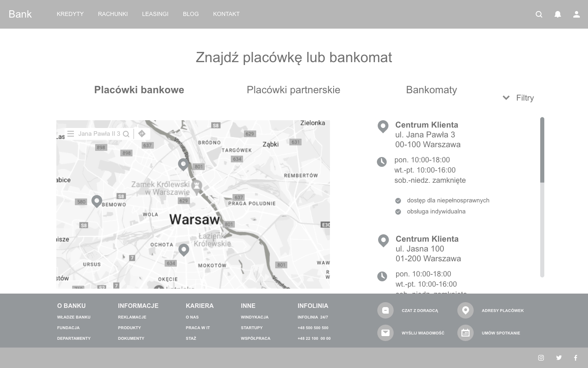588x368 pixels.
Task: Click the branch list scrollbar thumb
Action: tap(542, 150)
